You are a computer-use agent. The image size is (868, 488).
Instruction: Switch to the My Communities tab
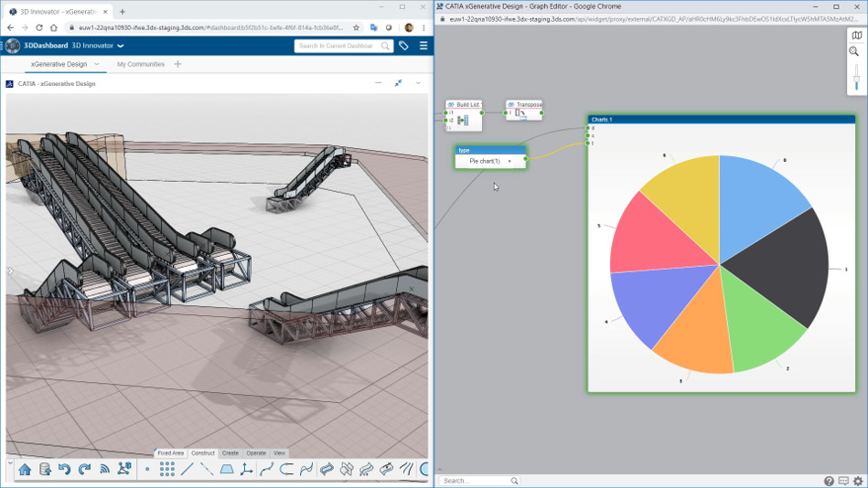tap(141, 65)
